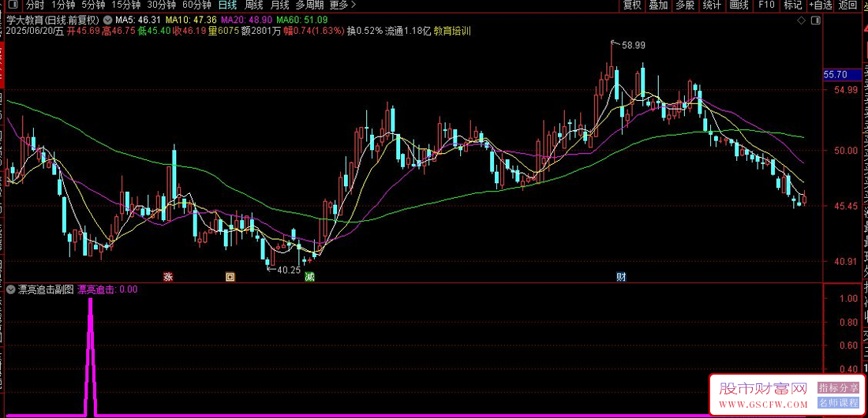Open the 更多 periods dropdown
The image size is (868, 418).
[342, 6]
